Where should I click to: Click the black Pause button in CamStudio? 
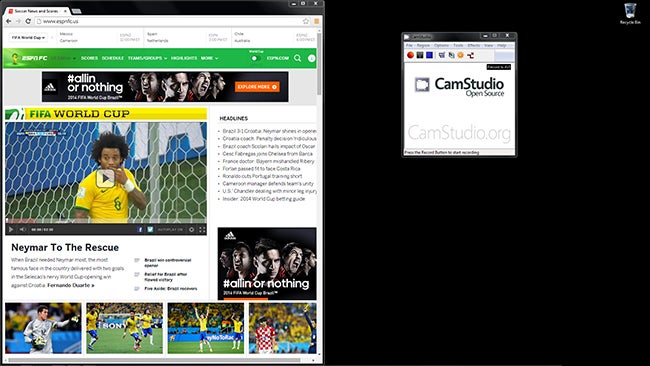420,55
